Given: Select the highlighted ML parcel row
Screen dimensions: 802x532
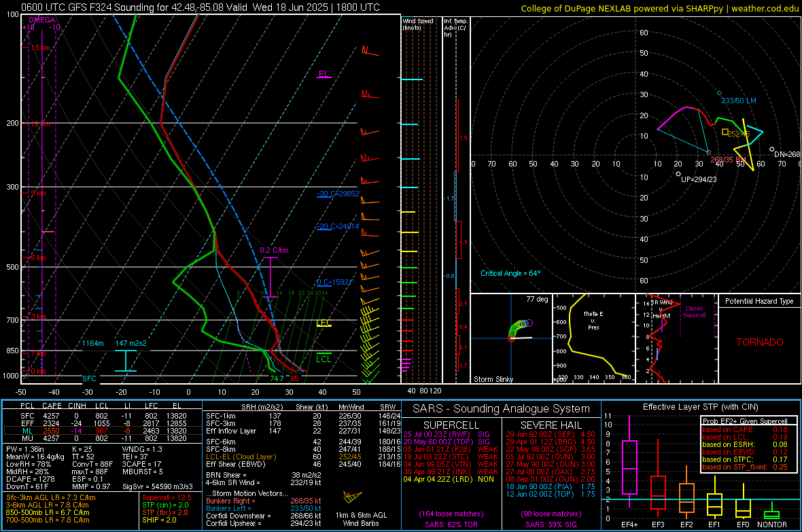Looking at the screenshot, I should [103, 431].
